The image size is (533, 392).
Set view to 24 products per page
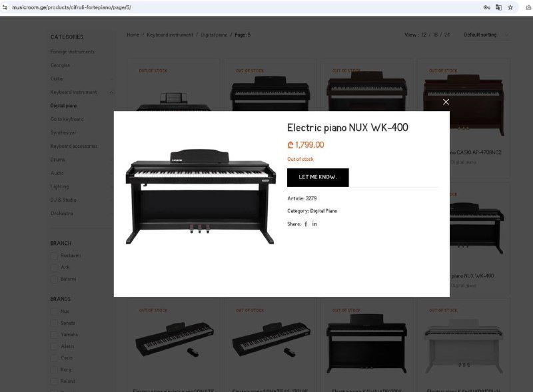coord(447,35)
